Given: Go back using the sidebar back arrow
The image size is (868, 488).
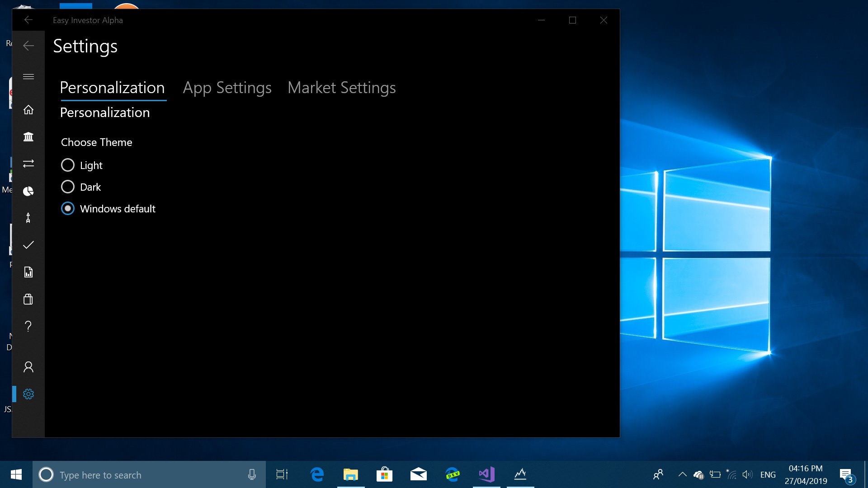Looking at the screenshot, I should [28, 46].
